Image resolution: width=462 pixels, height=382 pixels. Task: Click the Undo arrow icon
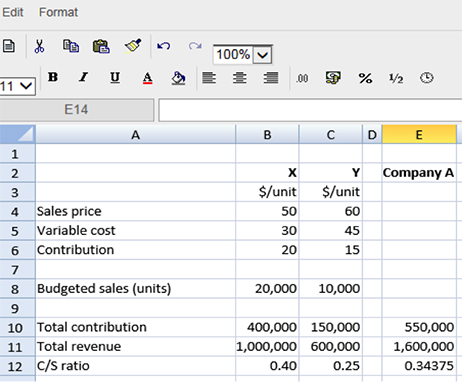click(164, 46)
